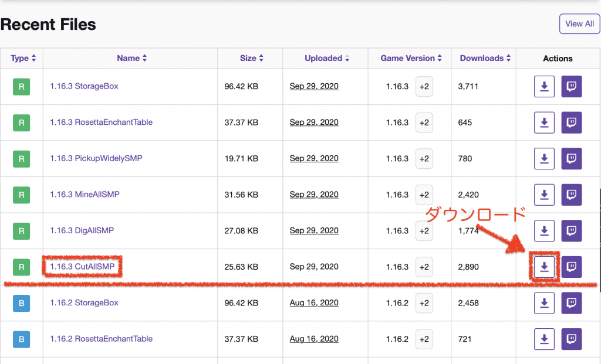Install 1.16.2 StorageBox with Twitch icon

coord(572,303)
